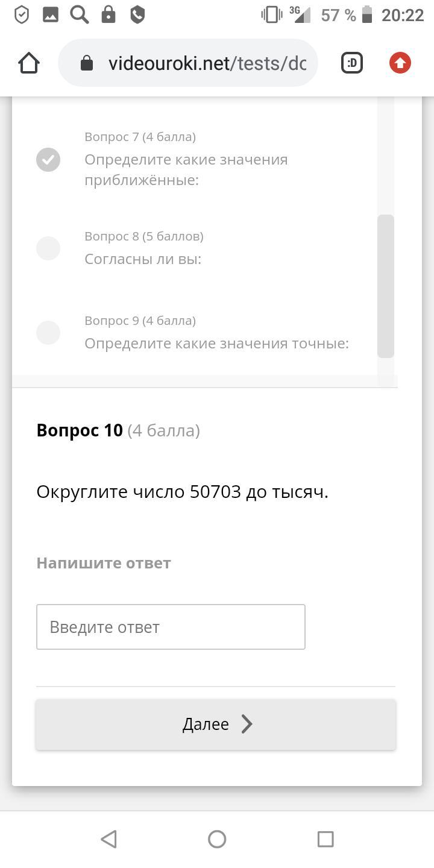Open Android recent apps square button
Viewport: 434px width, 868px height.
point(325,838)
